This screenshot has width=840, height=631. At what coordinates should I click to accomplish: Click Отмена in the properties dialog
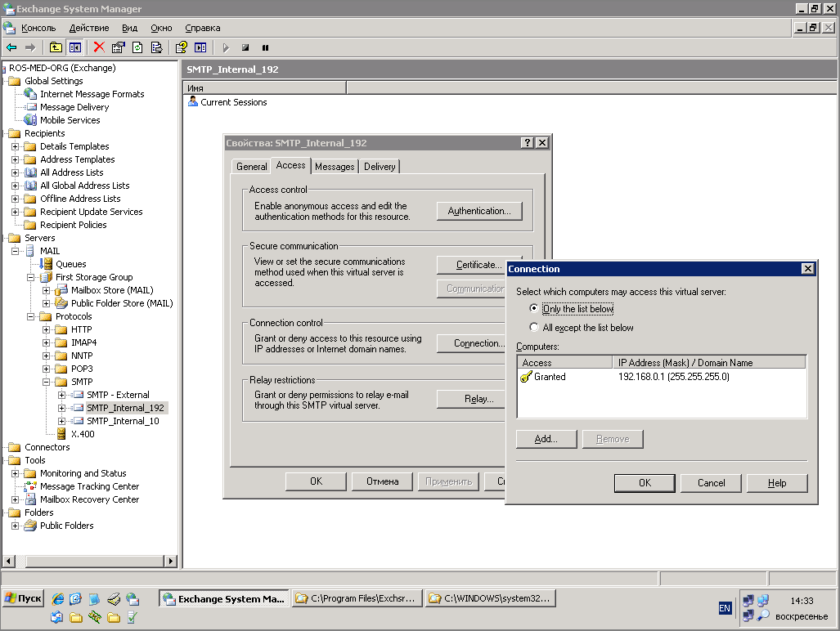coord(383,481)
